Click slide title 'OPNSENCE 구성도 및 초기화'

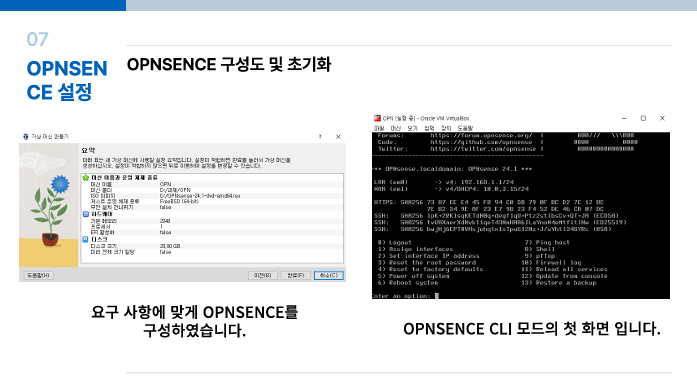[229, 64]
